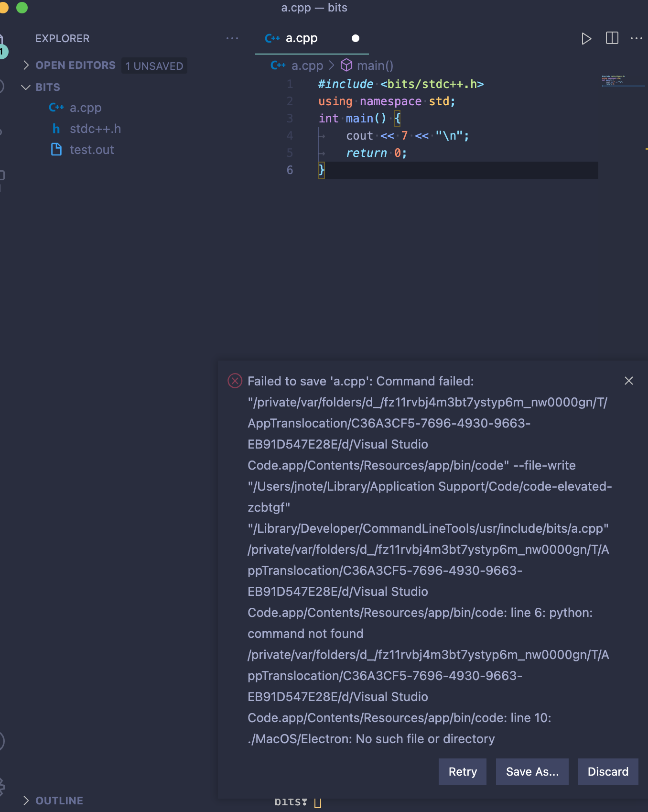The image size is (648, 812).
Task: Click Discard to drop changes
Action: tap(608, 772)
